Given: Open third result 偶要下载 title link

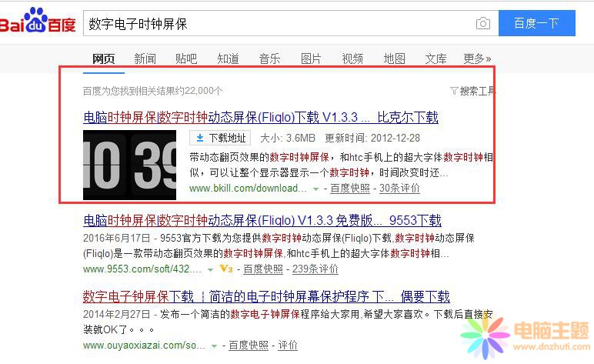Looking at the screenshot, I should (266, 296).
